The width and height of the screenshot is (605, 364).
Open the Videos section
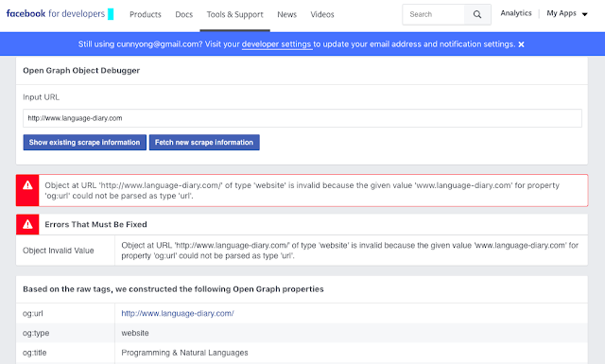click(322, 15)
